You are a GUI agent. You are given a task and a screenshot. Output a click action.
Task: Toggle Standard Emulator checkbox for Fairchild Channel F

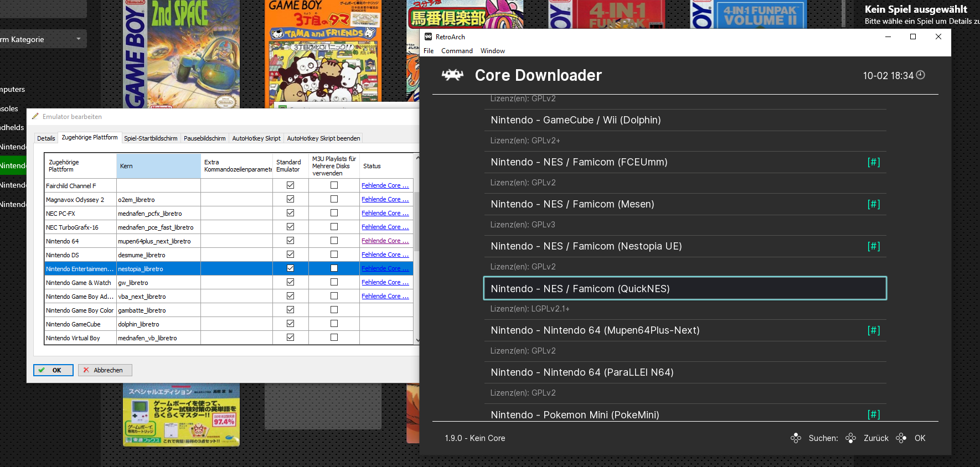tap(290, 185)
